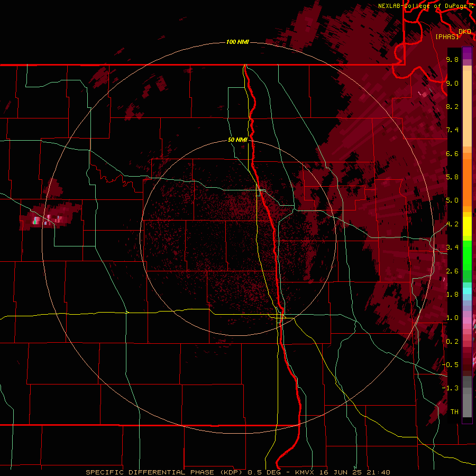Click the 3.4 color scale value
476x476 pixels.
tap(452, 248)
